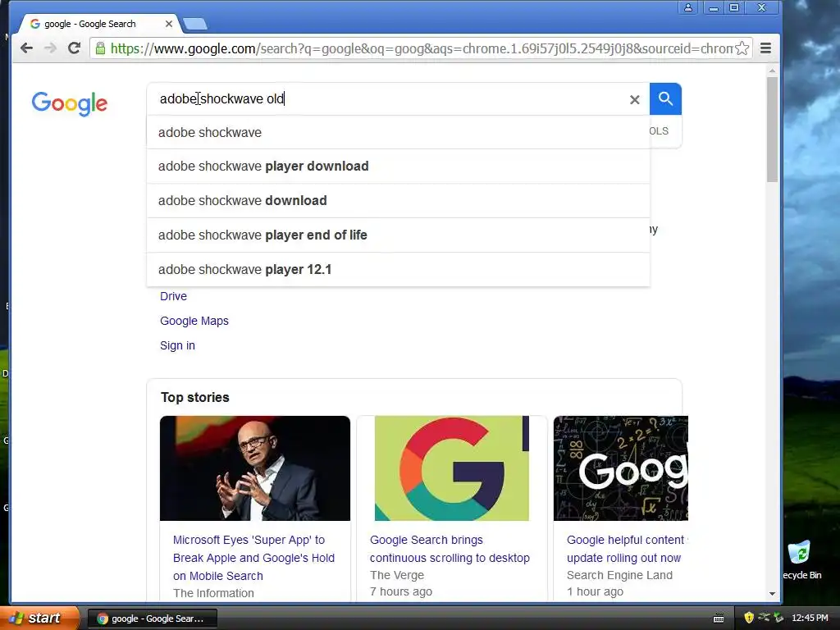The height and width of the screenshot is (630, 840).
Task: Open Google helpful content update story
Action: pos(627,549)
